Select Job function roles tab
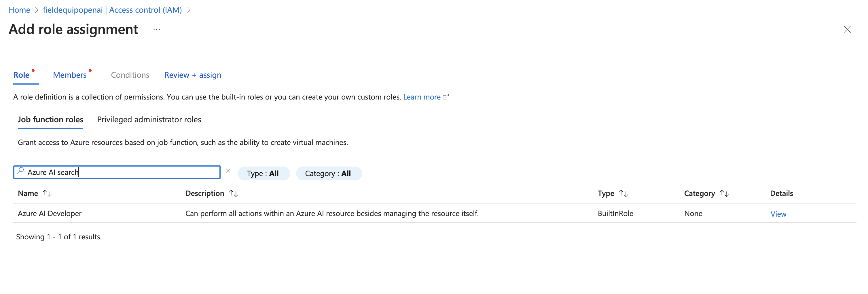 (51, 120)
